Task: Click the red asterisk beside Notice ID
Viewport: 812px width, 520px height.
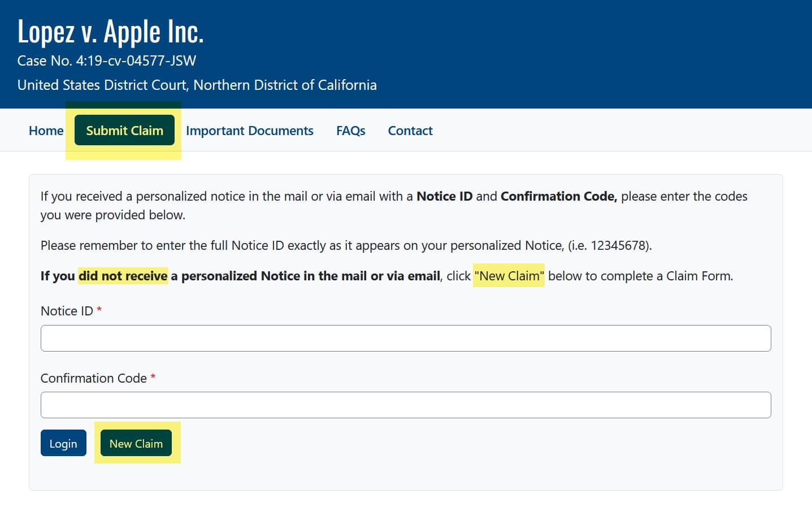Action: pyautogui.click(x=99, y=310)
